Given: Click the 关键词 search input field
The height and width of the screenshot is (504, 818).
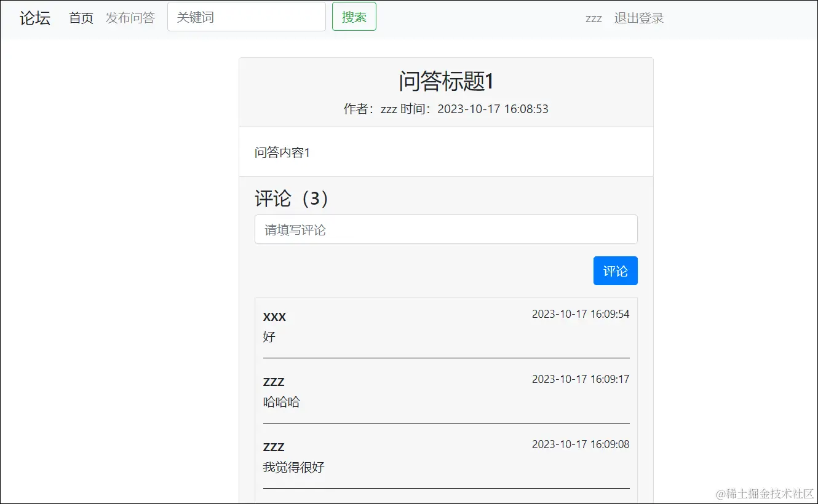Looking at the screenshot, I should 246,17.
